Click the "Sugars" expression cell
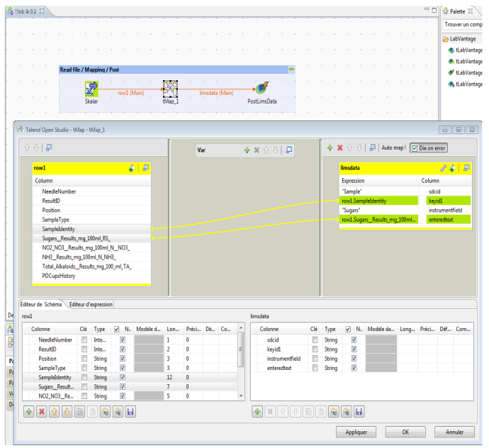489x448 pixels. coord(378,211)
